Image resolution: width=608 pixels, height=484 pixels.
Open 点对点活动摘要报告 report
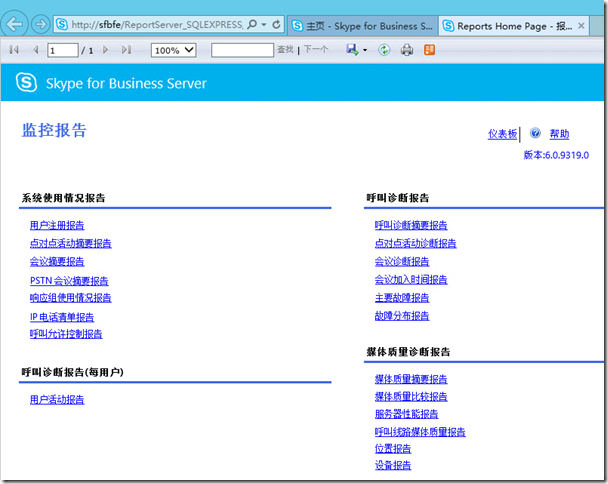coord(71,243)
